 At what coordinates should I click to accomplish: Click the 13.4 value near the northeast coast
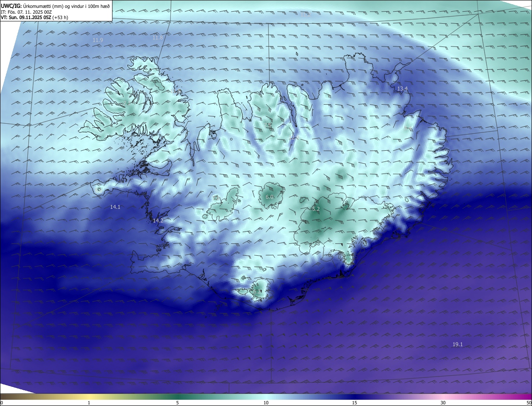click(x=402, y=89)
